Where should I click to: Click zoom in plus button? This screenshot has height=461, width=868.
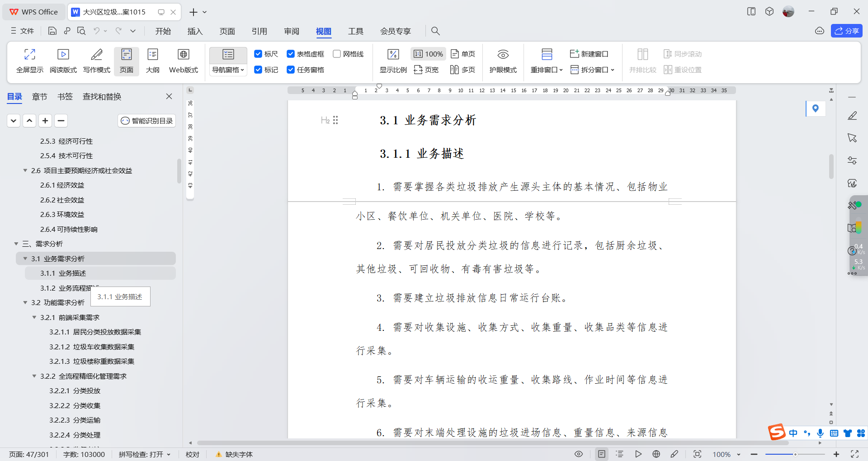[836, 454]
